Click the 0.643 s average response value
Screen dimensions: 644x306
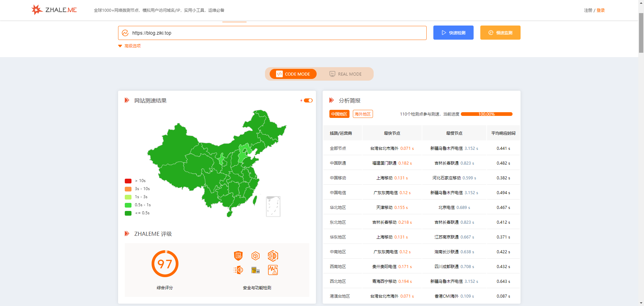(503, 281)
